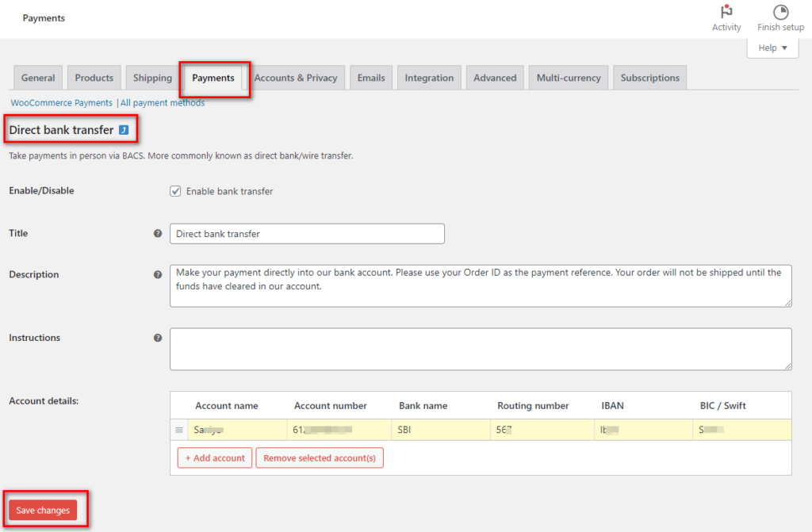Viewport: 812px width, 532px height.
Task: Click the Save changes button
Action: tap(43, 511)
